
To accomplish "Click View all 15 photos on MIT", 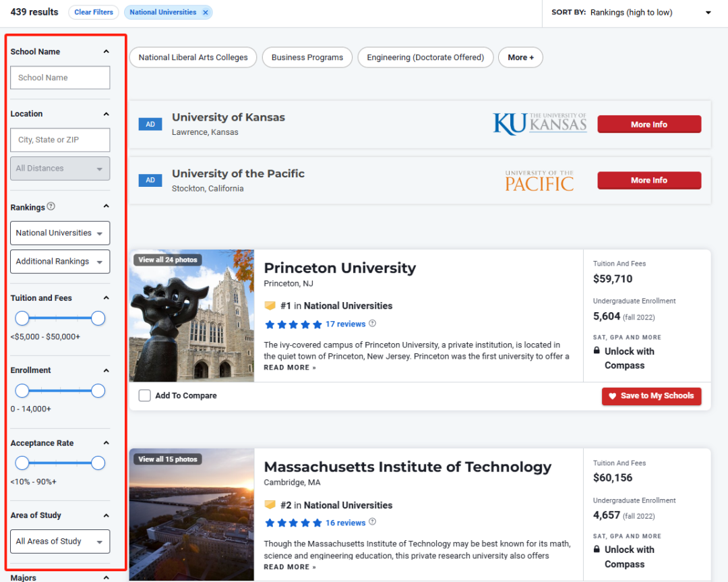I will [x=168, y=459].
